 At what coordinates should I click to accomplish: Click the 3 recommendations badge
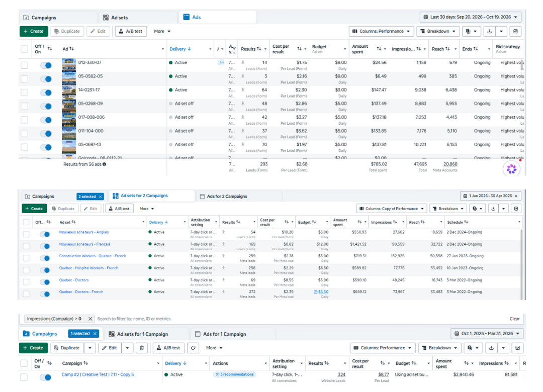point(234,374)
